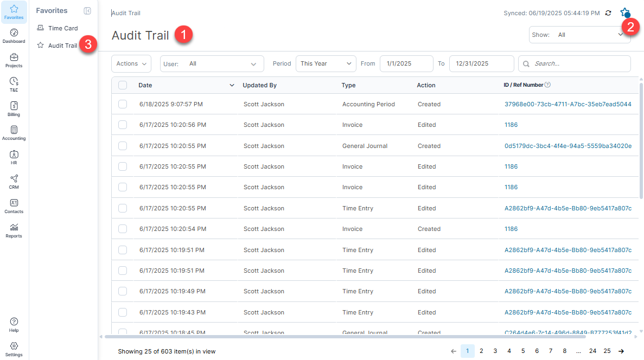Open the Billing module
The height and width of the screenshot is (360, 644).
[x=14, y=109]
